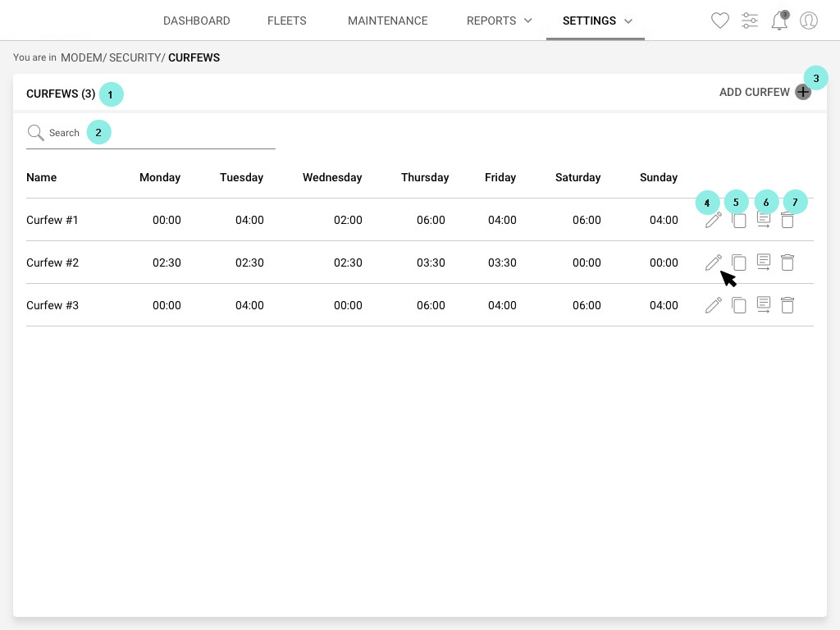The height and width of the screenshot is (630, 840).
Task: Expand the Reports menu chevron
Action: pos(527,21)
